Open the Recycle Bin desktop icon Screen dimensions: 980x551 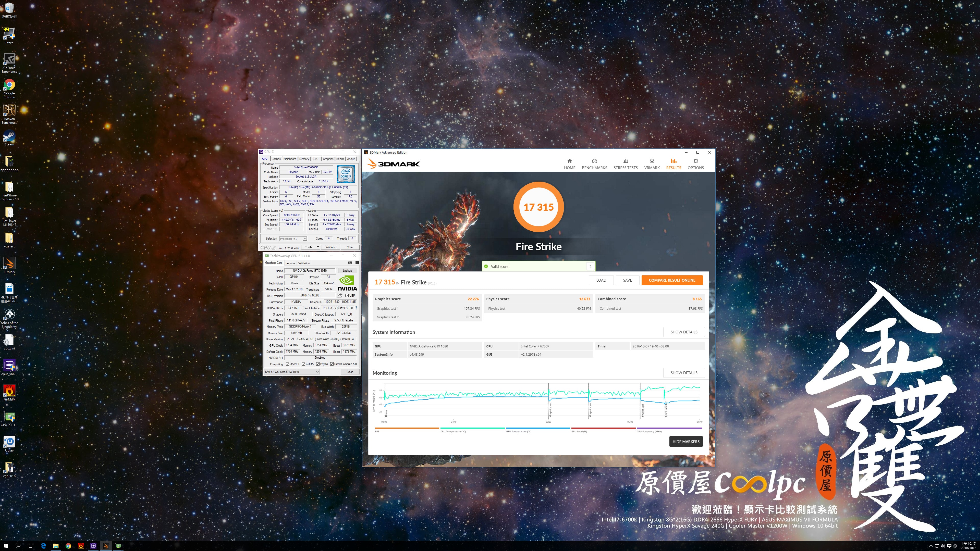coord(9,10)
